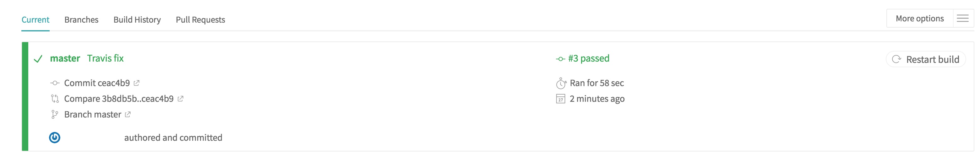Click the stopwatch icon beside Ran for 58 sec
980x164 pixels.
[x=561, y=83]
